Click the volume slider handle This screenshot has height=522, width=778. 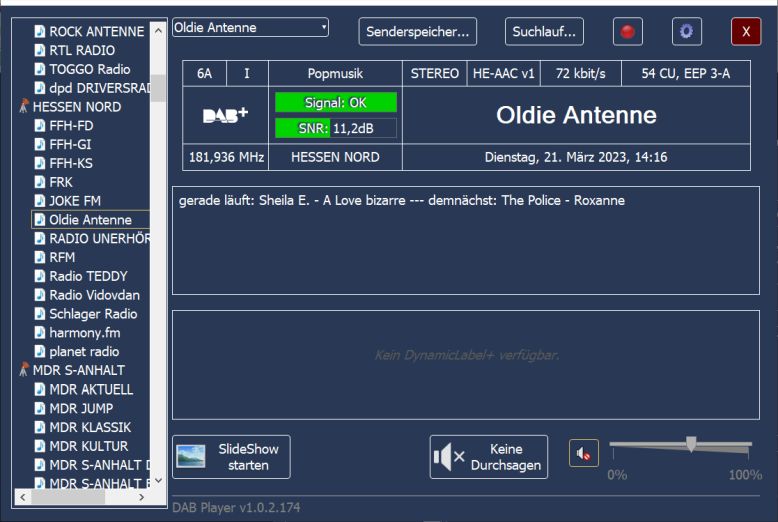(x=690, y=444)
